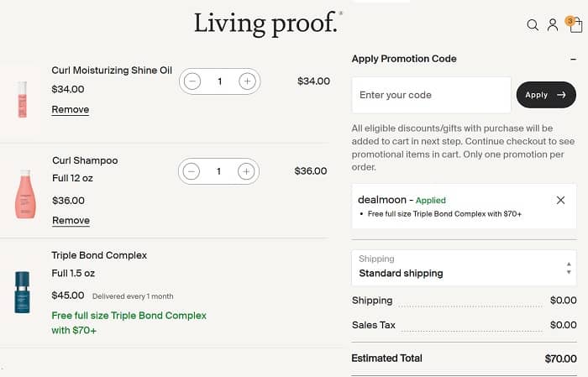Increase Curl Shampoo quantity
This screenshot has width=588, height=377.
pos(246,171)
